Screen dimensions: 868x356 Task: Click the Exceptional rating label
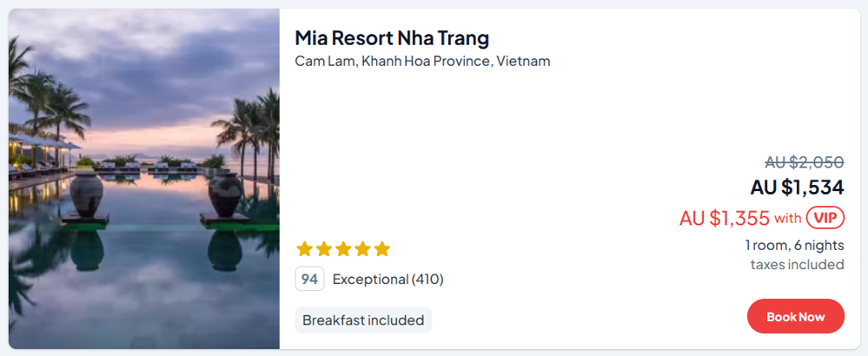click(x=370, y=280)
